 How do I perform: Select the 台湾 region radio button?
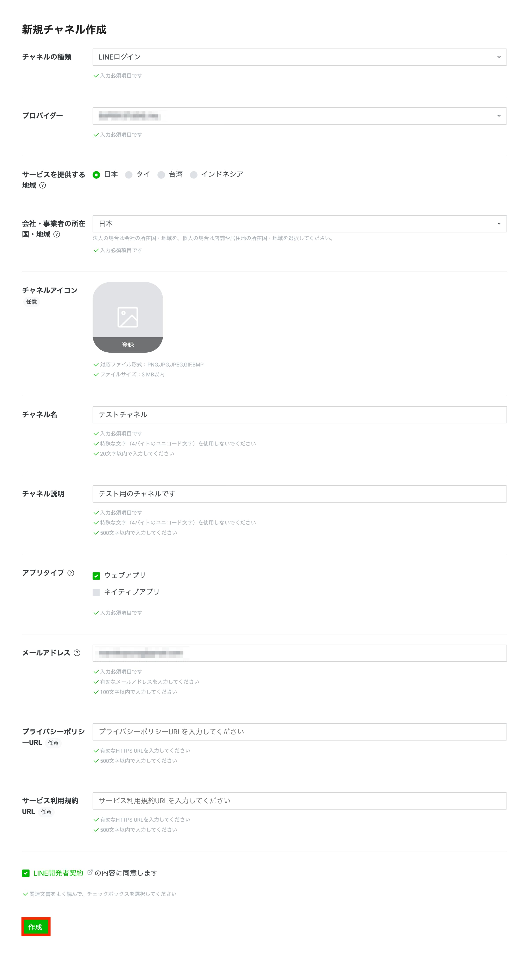click(x=161, y=175)
